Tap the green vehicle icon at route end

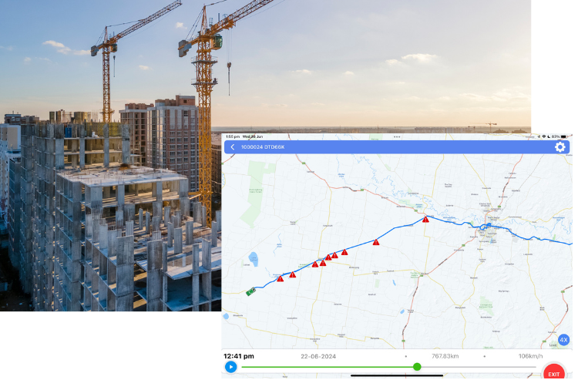click(250, 292)
